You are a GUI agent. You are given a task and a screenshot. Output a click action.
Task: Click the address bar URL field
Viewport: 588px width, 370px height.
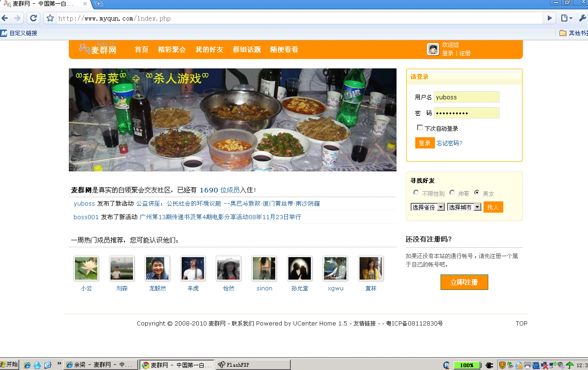pos(300,18)
